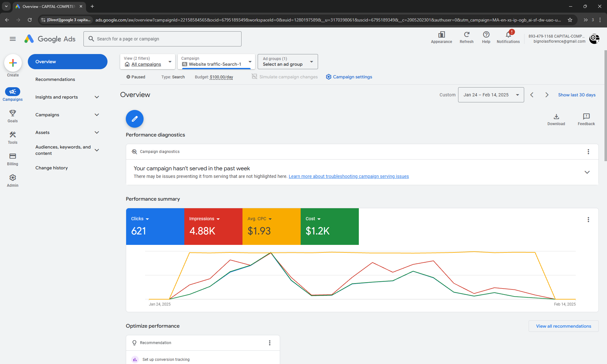This screenshot has height=364, width=607.
Task: Open the Download icon above the chart
Action: point(556,117)
